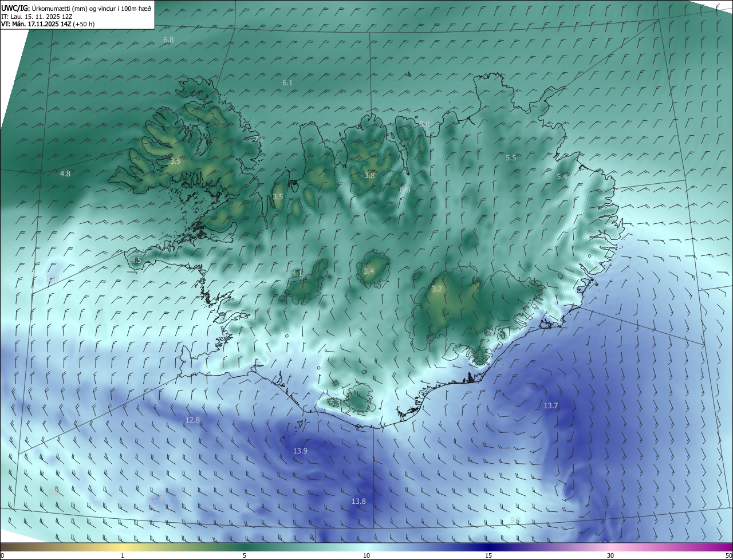
Task: Click the 0 tick on the colour scale
Action: tap(2, 556)
